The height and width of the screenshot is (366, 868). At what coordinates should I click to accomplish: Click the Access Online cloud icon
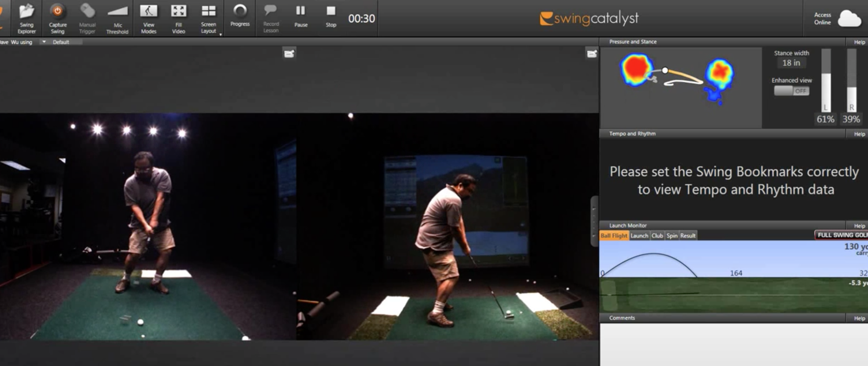[x=849, y=19]
